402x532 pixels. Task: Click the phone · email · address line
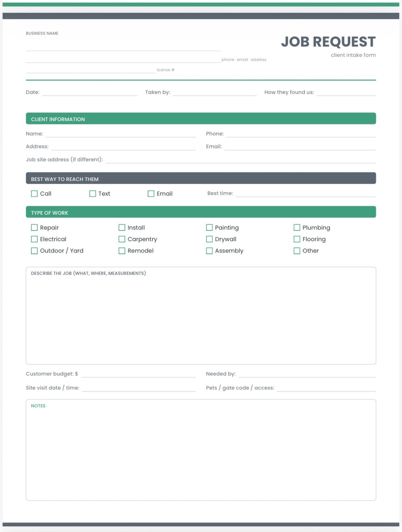(x=123, y=59)
